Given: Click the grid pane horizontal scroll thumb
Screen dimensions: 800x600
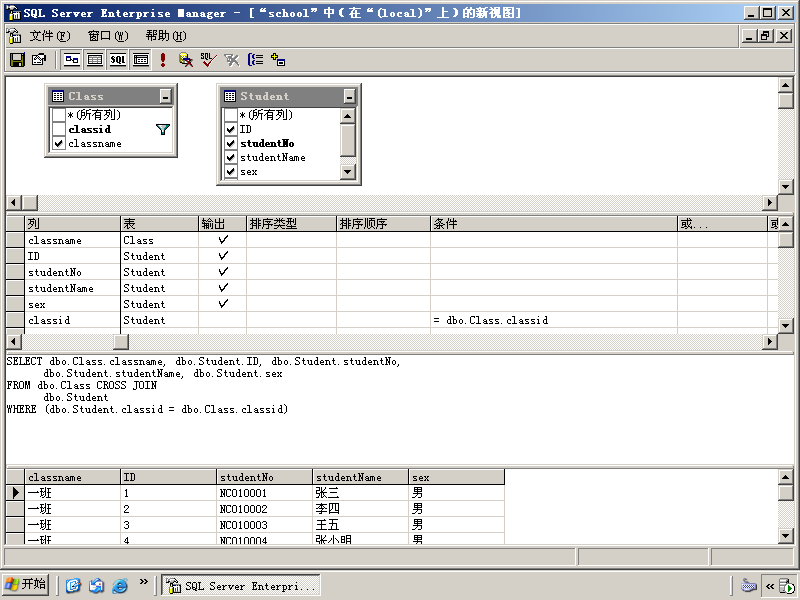Looking at the screenshot, I should 121,341.
